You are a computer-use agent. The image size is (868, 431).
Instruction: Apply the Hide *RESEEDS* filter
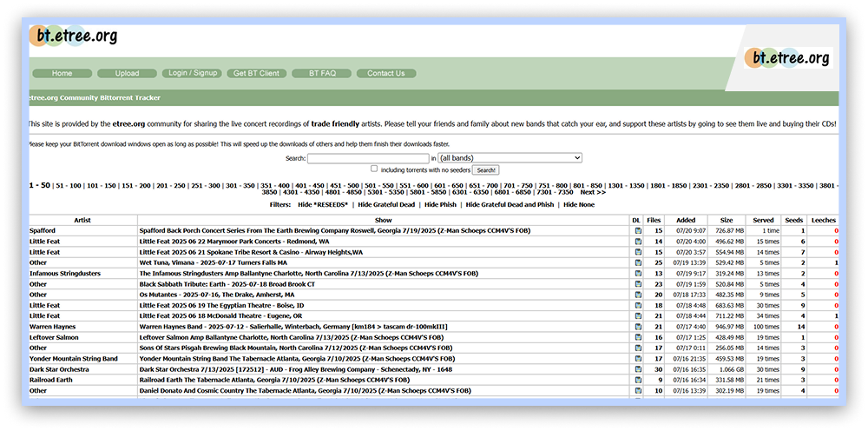pos(323,204)
